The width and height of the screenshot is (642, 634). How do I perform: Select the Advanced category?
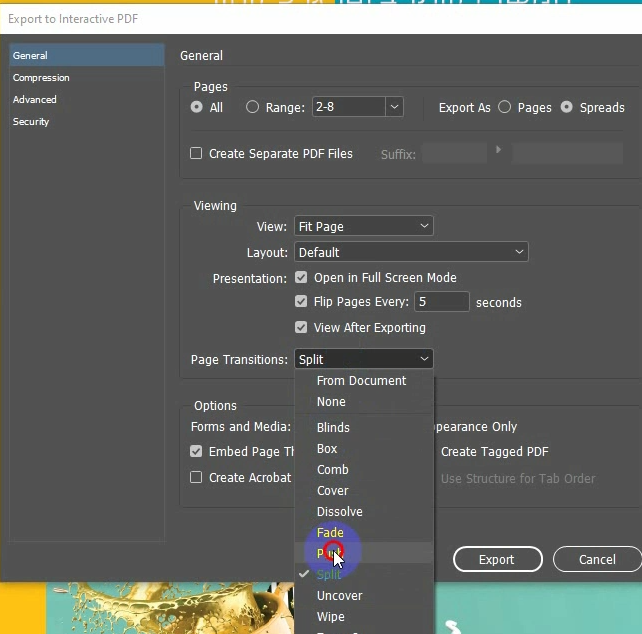(35, 99)
